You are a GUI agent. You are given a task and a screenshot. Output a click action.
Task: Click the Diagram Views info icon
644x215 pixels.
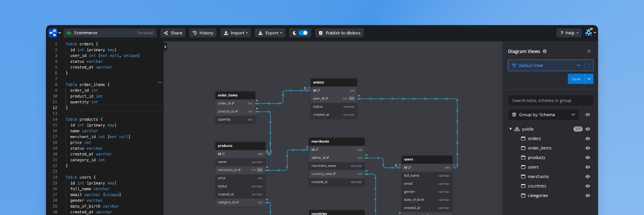tap(545, 51)
